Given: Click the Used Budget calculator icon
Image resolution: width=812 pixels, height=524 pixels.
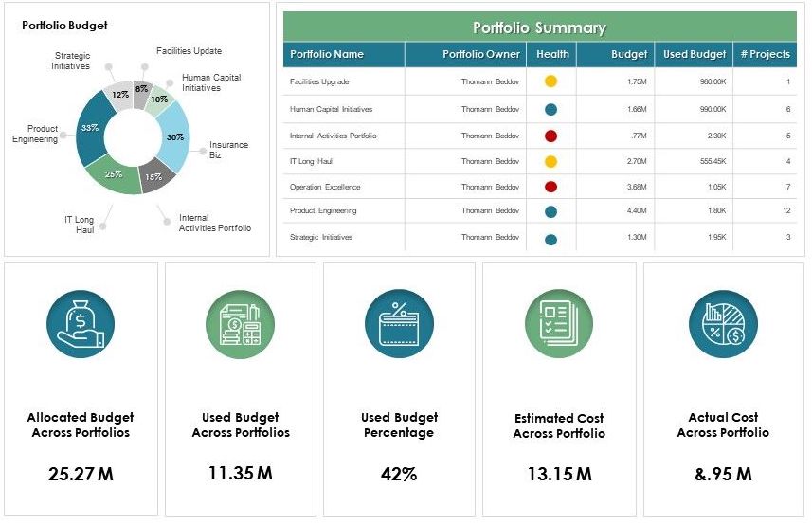Looking at the screenshot, I should [x=240, y=324].
